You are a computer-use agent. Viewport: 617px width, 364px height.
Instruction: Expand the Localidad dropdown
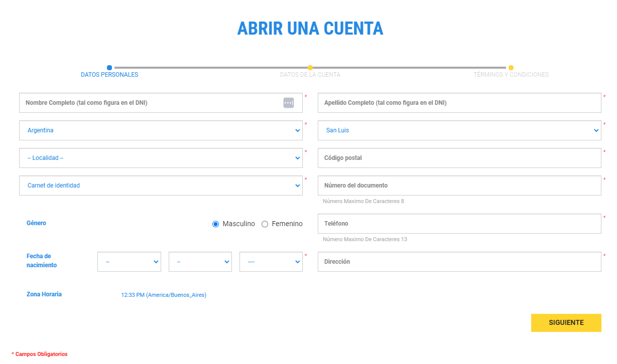[x=161, y=157]
